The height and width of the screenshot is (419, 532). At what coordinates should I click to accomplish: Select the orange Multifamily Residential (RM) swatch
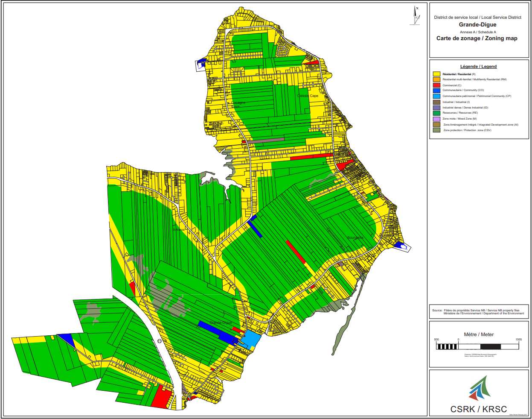(436, 79)
